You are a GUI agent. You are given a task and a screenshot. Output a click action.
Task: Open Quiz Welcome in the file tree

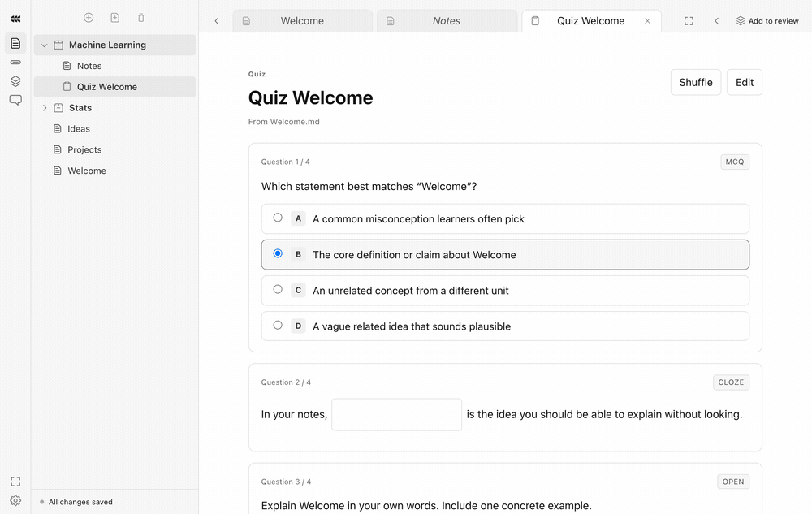114,87
